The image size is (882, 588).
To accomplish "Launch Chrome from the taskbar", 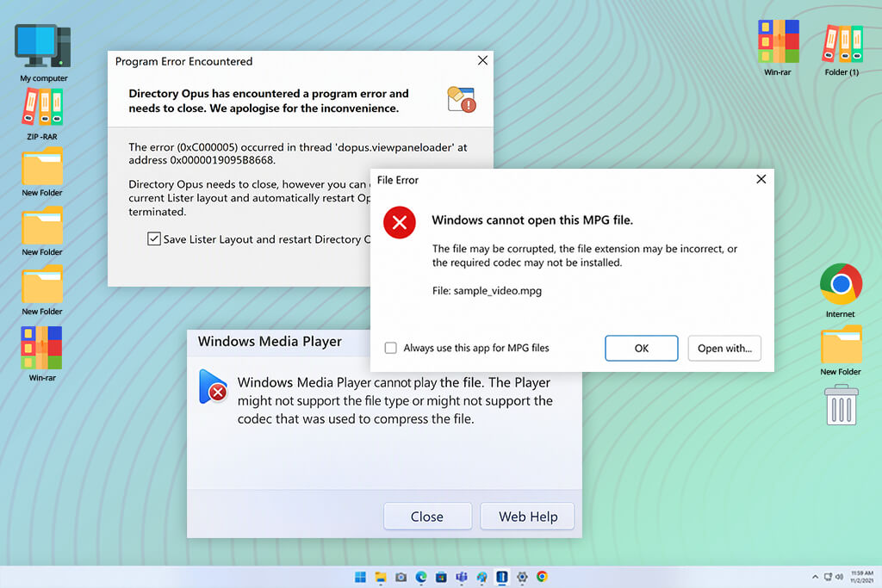I will coord(542,577).
